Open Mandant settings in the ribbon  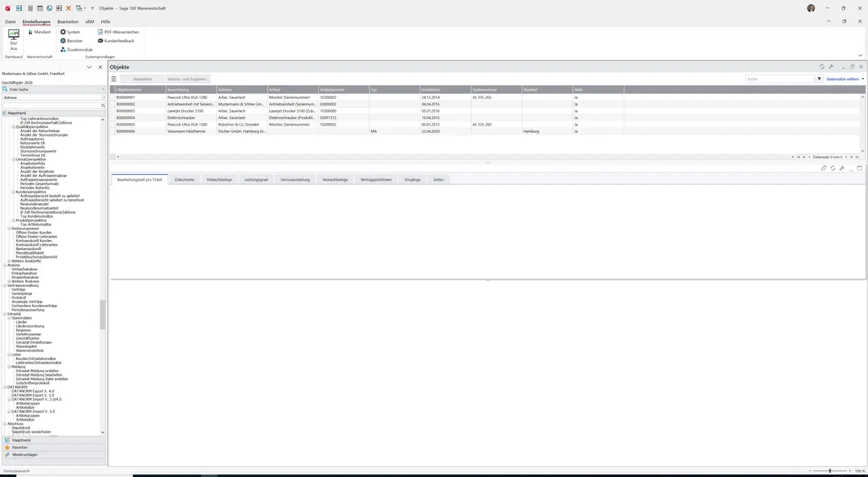click(x=40, y=32)
